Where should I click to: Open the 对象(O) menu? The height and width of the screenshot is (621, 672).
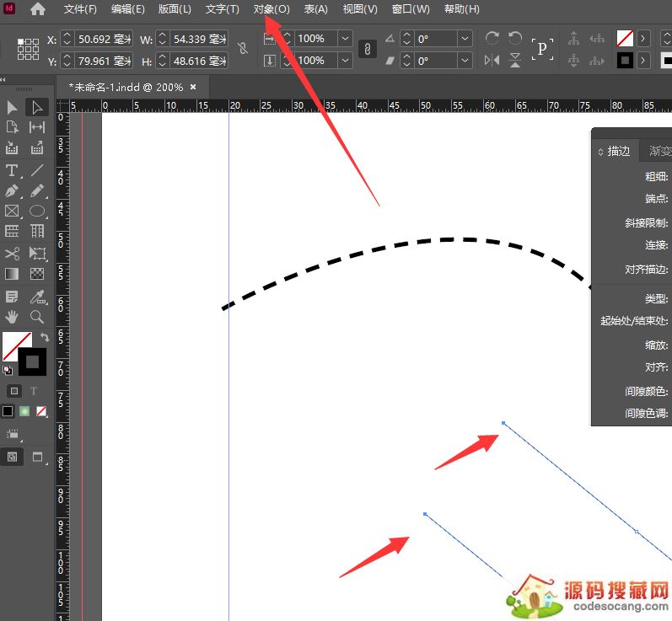271,9
